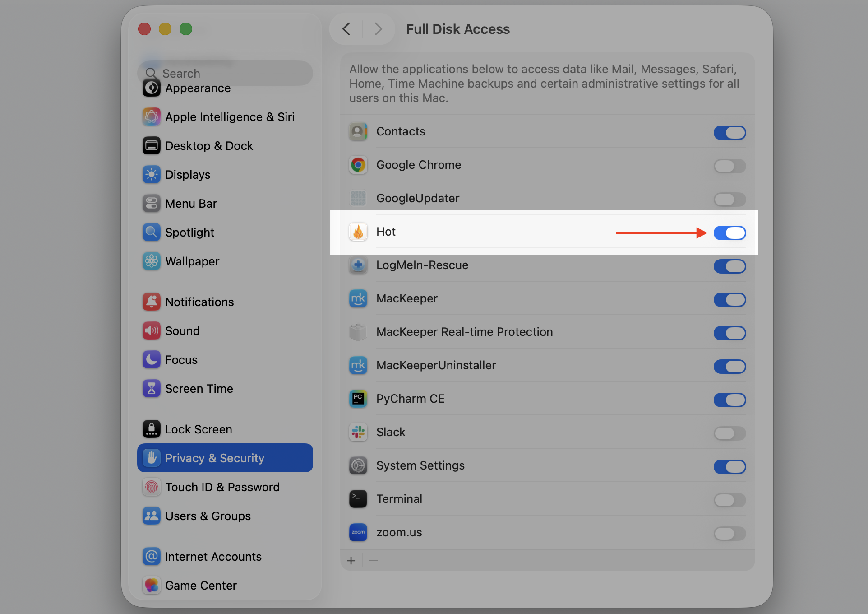Turn on the GoogleUpdater toggle

[729, 200]
